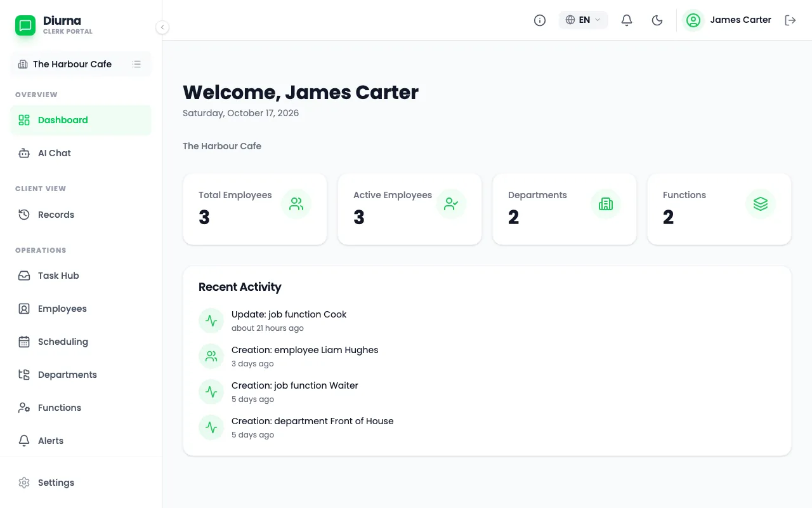Click the Total Employees card icon
The height and width of the screenshot is (508, 812).
coord(296,204)
